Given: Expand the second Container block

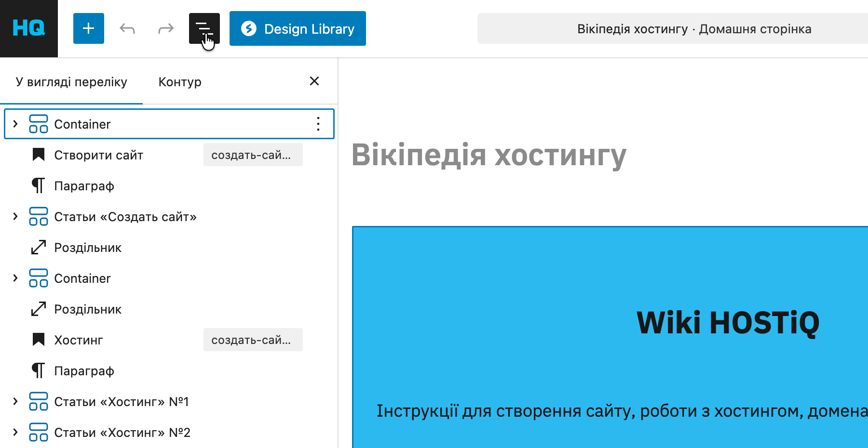Looking at the screenshot, I should pos(15,278).
